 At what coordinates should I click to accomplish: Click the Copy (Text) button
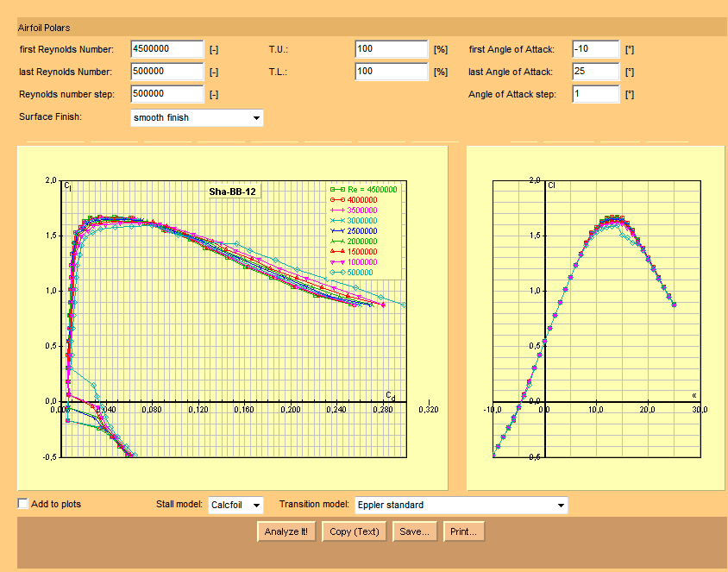tap(355, 531)
